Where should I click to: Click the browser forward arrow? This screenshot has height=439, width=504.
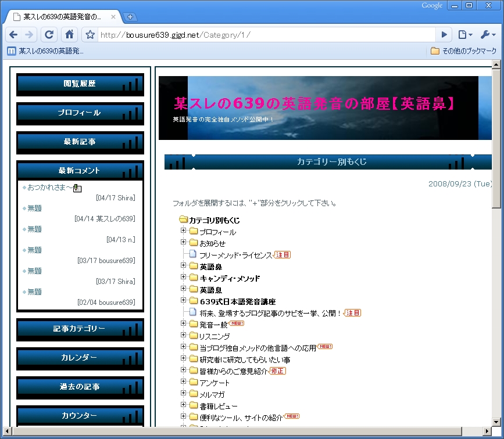[29, 35]
